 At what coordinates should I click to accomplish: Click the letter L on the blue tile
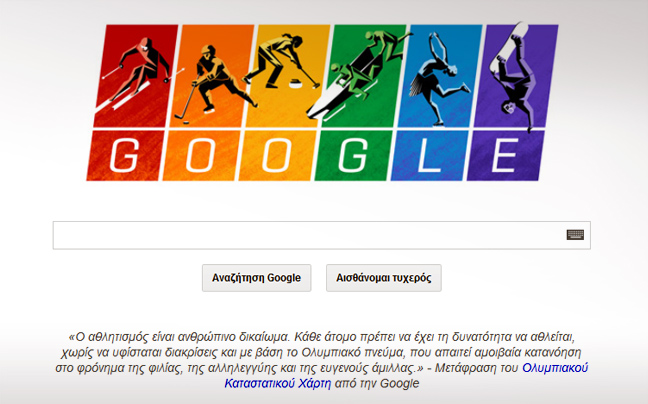point(429,155)
